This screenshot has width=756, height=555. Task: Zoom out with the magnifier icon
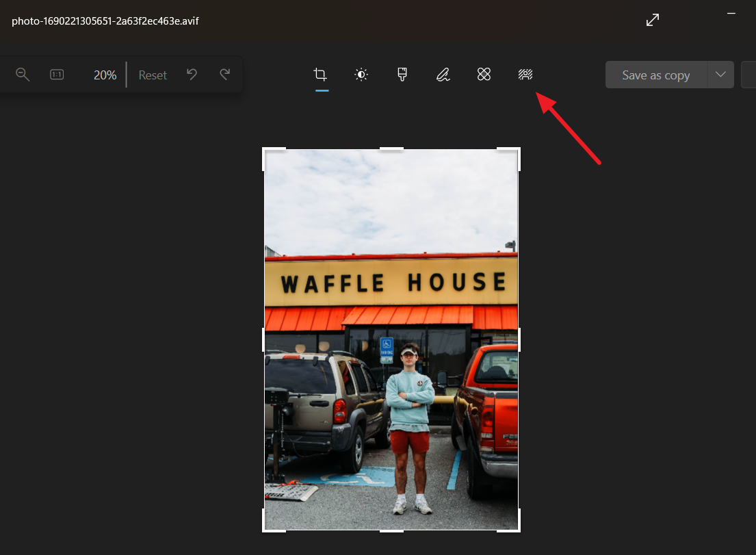(23, 75)
